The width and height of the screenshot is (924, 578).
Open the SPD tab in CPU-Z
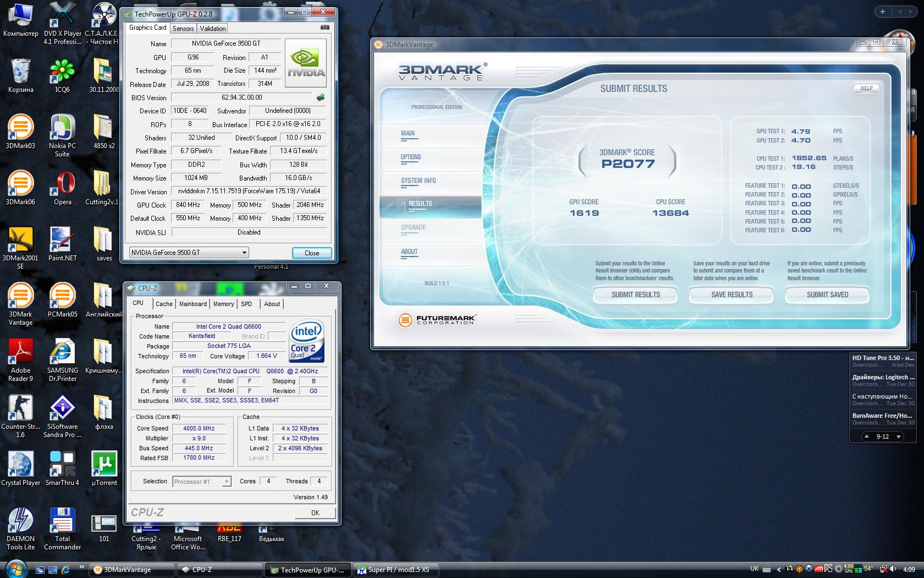246,304
